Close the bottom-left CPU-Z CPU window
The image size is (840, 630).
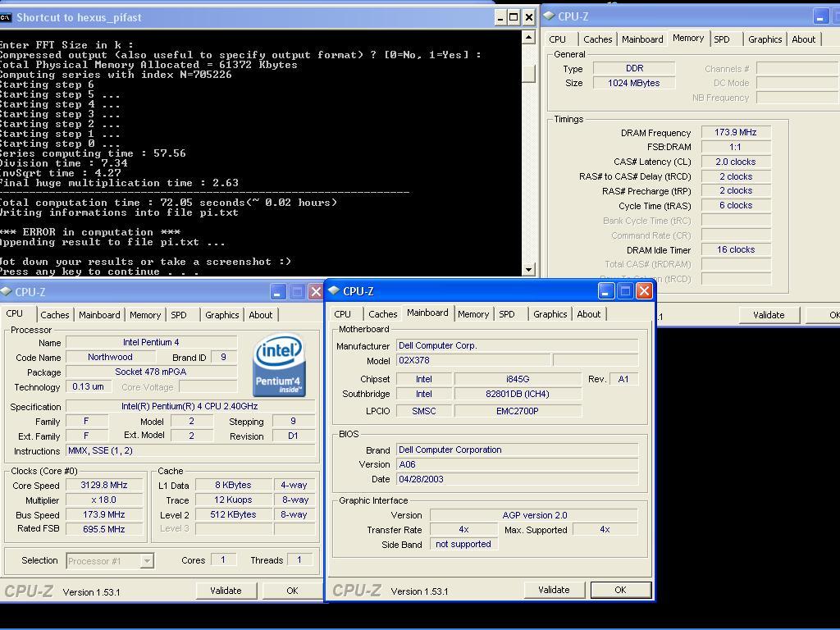point(316,292)
